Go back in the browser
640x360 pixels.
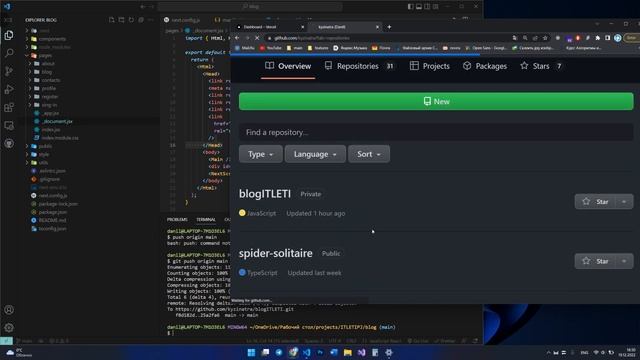237,38
